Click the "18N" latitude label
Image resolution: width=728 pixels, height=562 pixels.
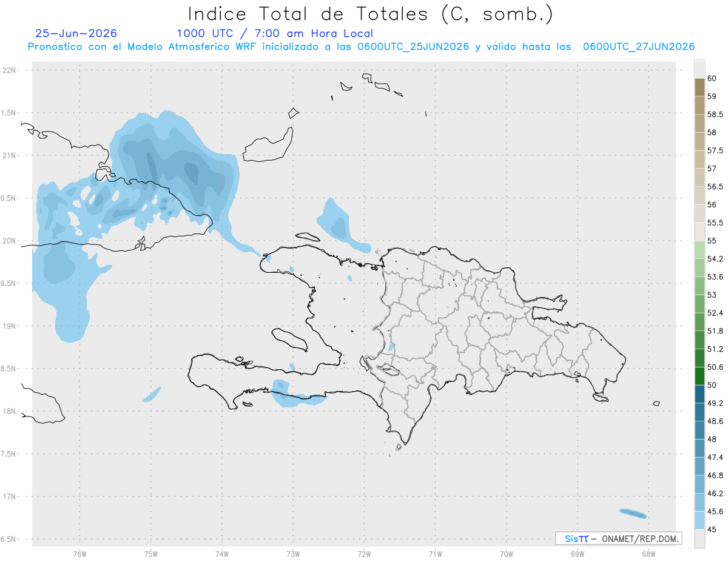(x=10, y=411)
